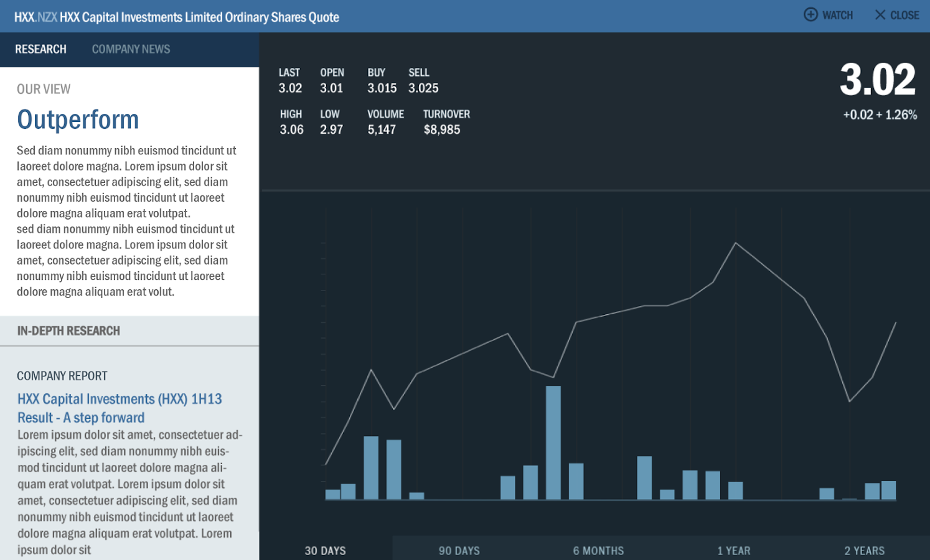Click the Buy price value 3.015
Viewport: 930px width, 560px height.
382,88
